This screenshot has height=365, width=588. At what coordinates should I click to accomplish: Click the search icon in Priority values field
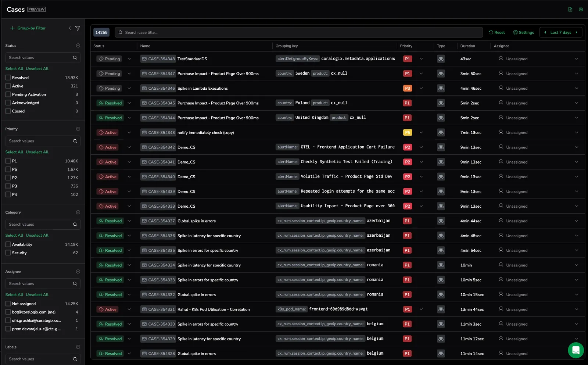75,141
